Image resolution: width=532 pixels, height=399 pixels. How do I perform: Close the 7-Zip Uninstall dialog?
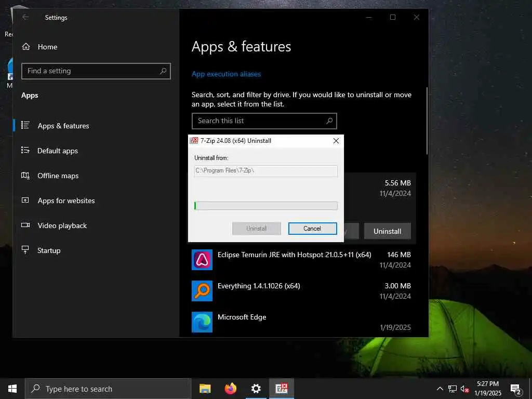[336, 141]
